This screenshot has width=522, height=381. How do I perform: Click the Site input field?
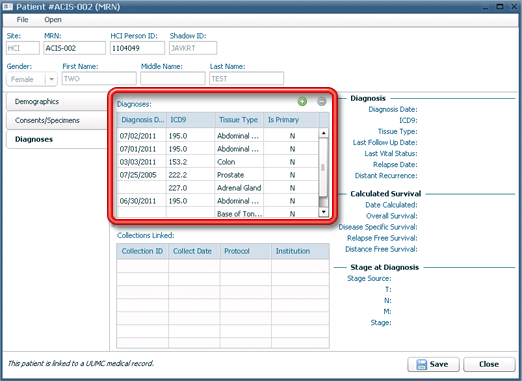tap(23, 48)
